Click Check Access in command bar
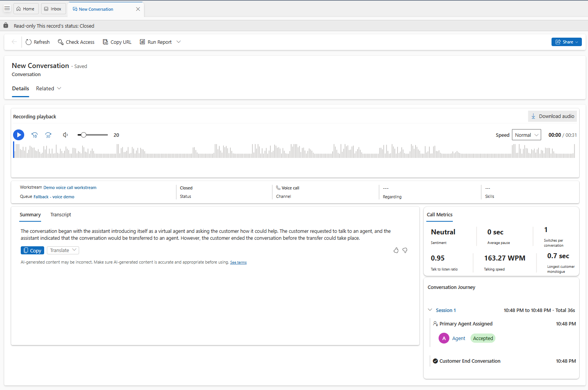 point(76,42)
